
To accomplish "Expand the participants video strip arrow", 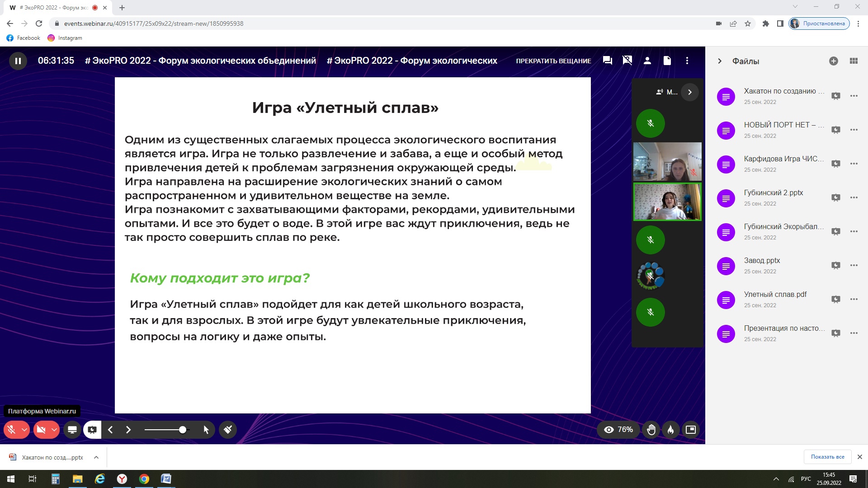I will pyautogui.click(x=689, y=92).
